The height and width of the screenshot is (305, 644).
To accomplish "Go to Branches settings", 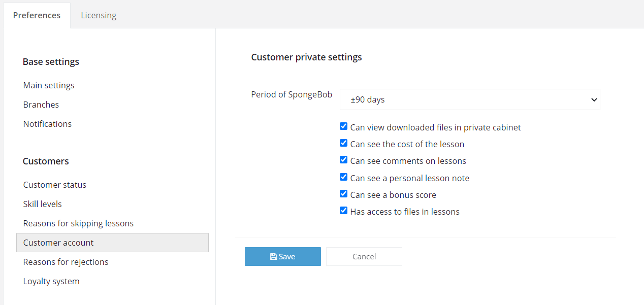I will point(41,105).
